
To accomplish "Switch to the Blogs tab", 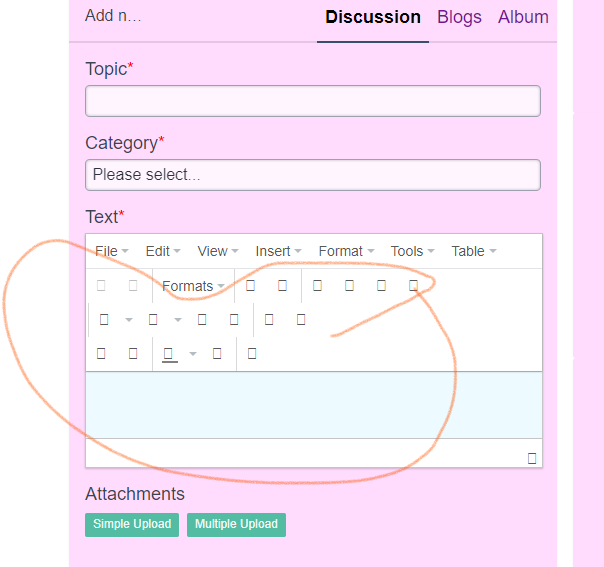I will click(459, 17).
